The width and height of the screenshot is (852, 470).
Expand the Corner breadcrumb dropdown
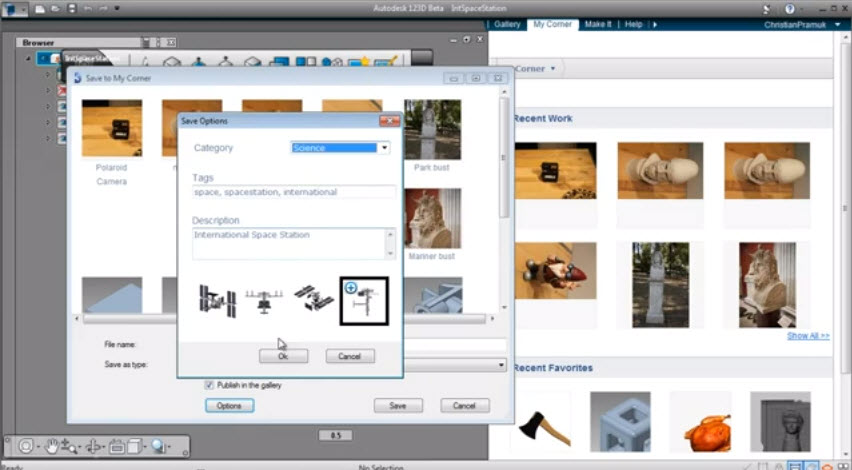click(553, 69)
